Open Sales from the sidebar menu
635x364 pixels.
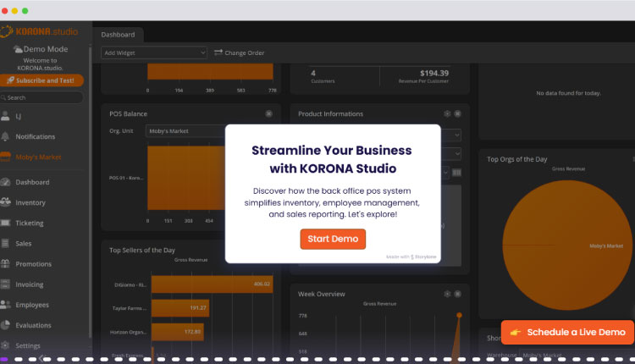pos(24,243)
